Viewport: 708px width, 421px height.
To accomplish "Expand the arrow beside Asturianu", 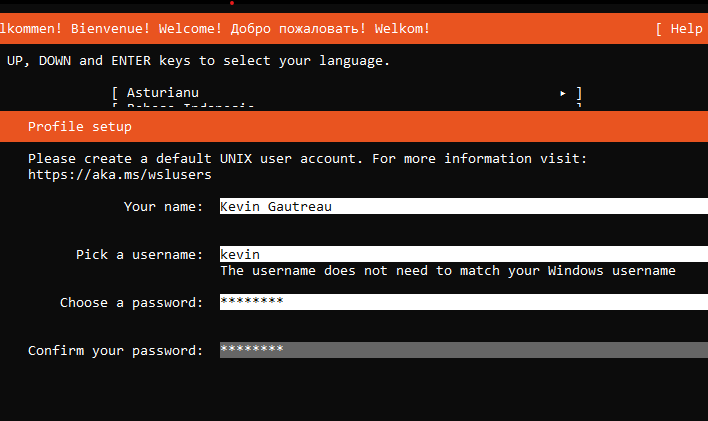I will click(x=563, y=93).
